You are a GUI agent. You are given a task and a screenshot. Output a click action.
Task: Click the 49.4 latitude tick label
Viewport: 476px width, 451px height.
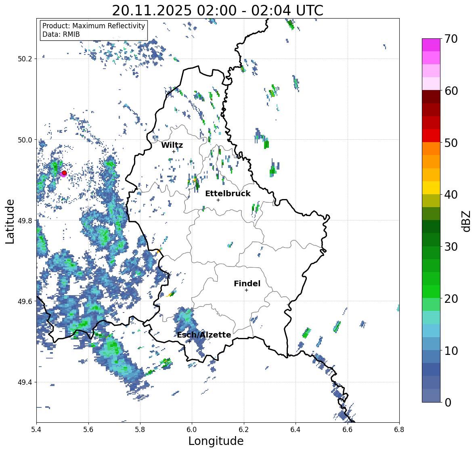[25, 382]
